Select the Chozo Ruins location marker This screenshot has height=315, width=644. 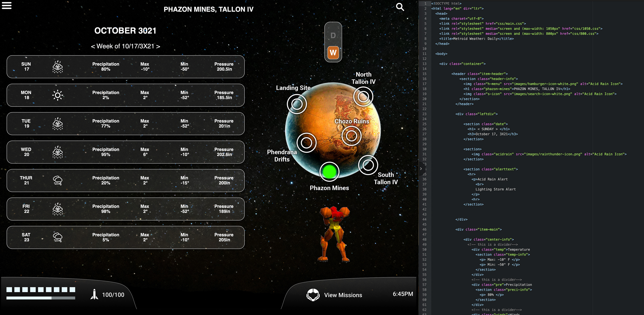(x=351, y=136)
